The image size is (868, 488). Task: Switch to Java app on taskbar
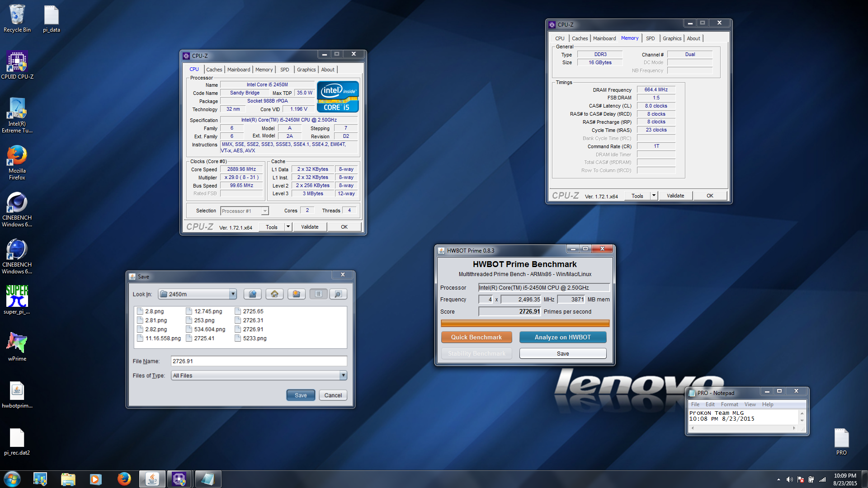(152, 479)
